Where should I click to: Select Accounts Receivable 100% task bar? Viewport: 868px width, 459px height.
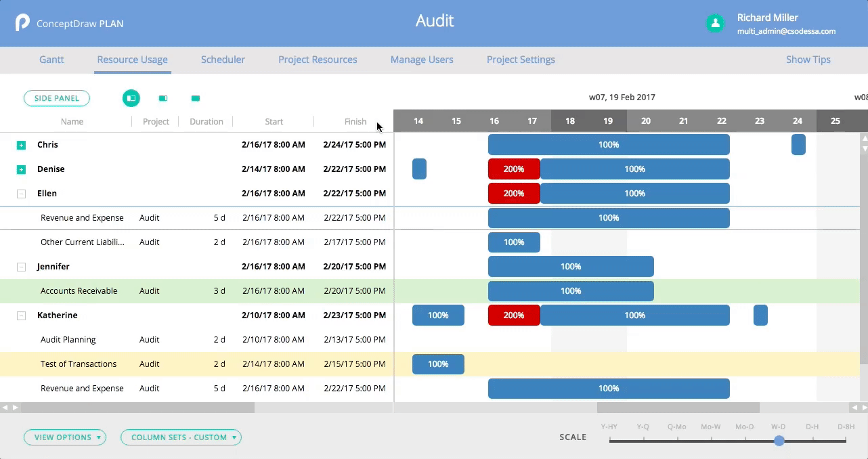point(571,291)
